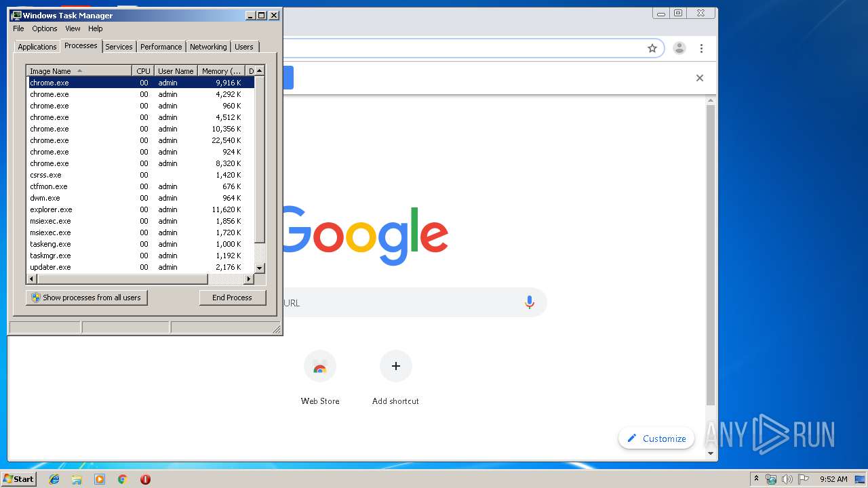Viewport: 868px width, 488px height.
Task: Click the network tray icon
Action: click(x=771, y=479)
